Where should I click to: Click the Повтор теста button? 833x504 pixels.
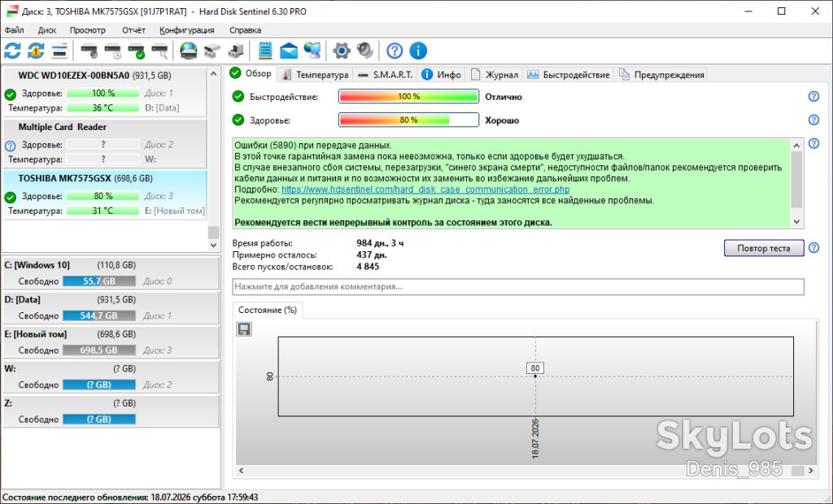[763, 248]
